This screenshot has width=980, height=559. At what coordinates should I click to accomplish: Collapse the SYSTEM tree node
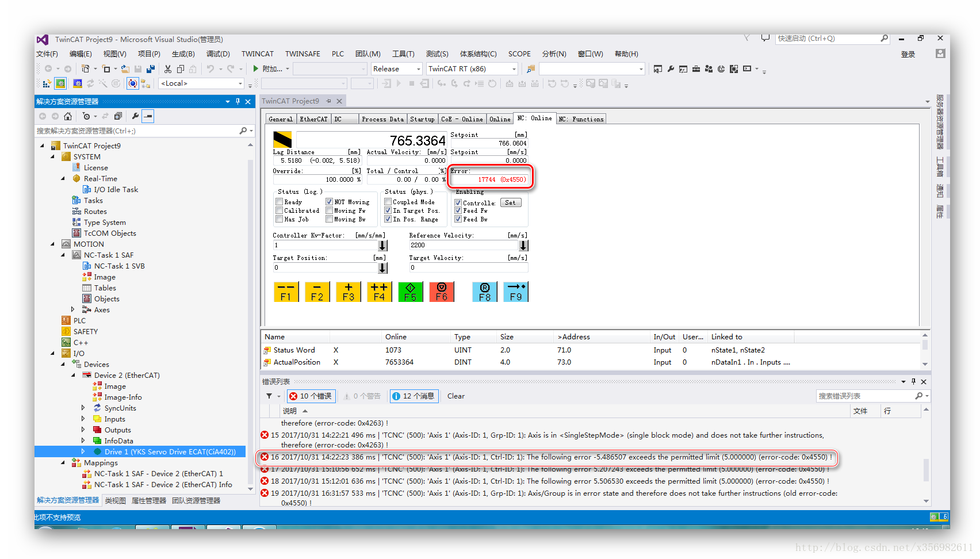tap(52, 156)
